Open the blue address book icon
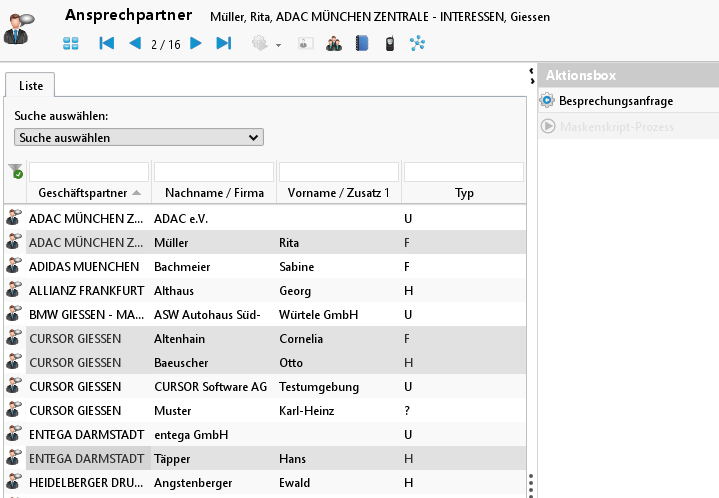This screenshot has width=719, height=498. point(362,43)
